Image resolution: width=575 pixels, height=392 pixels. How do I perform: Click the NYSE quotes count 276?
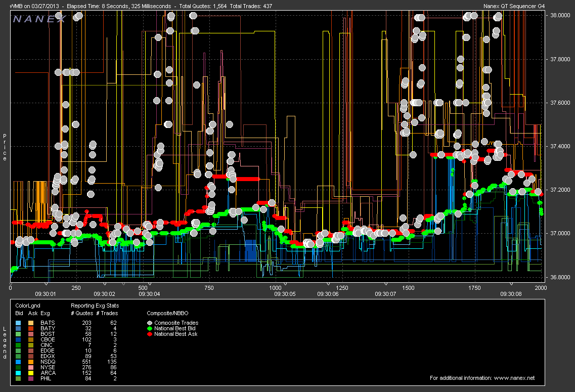(87, 367)
